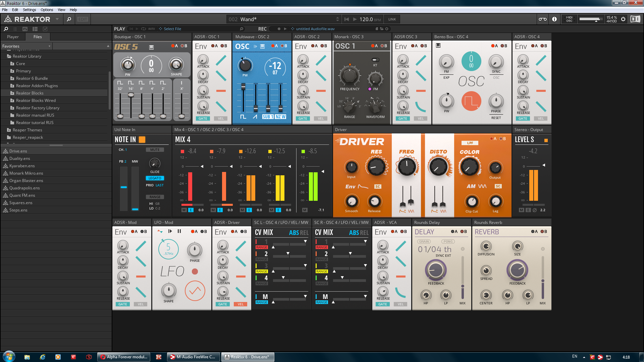The image size is (644, 362).
Task: Open the sidebar mixer panel icon
Action: coord(25,29)
